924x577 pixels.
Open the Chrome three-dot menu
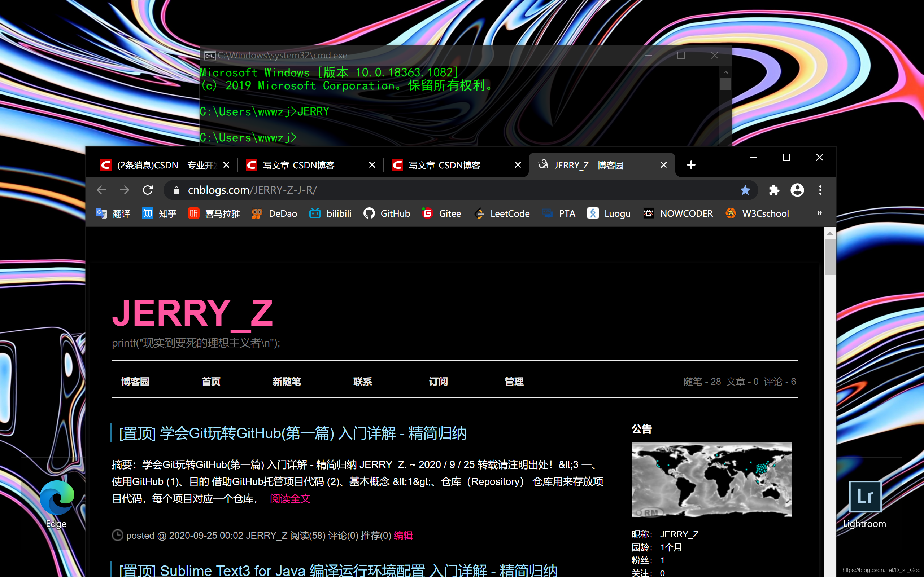pyautogui.click(x=820, y=190)
